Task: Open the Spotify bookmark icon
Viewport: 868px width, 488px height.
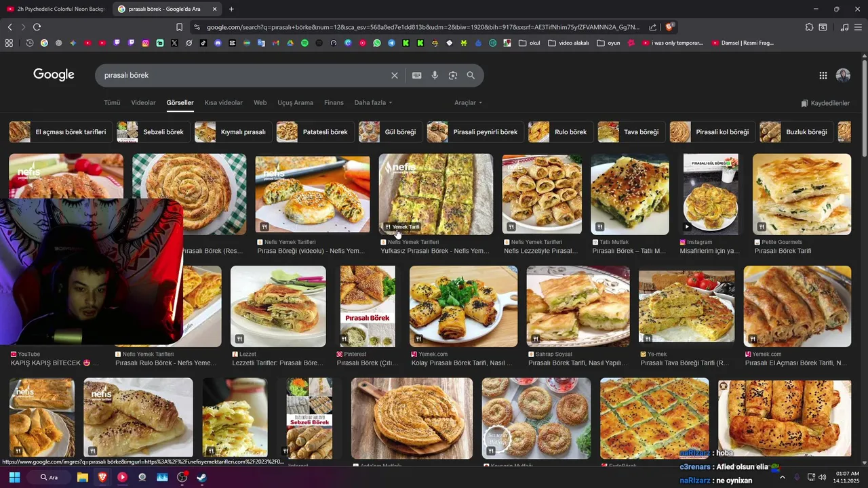Action: tap(304, 43)
